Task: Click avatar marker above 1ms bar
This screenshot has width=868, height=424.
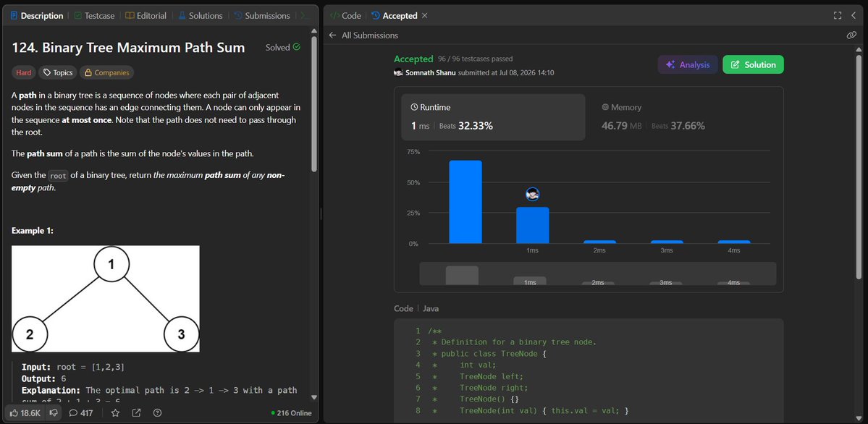Action: (x=533, y=194)
